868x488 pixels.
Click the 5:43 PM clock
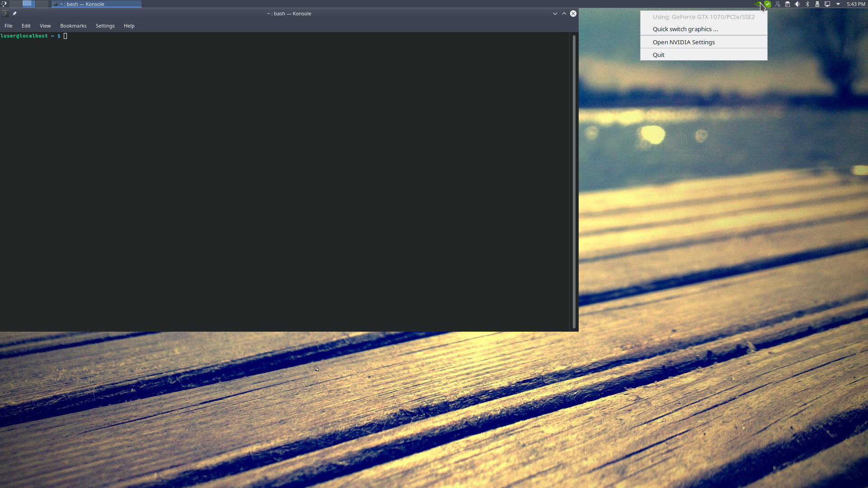point(856,4)
